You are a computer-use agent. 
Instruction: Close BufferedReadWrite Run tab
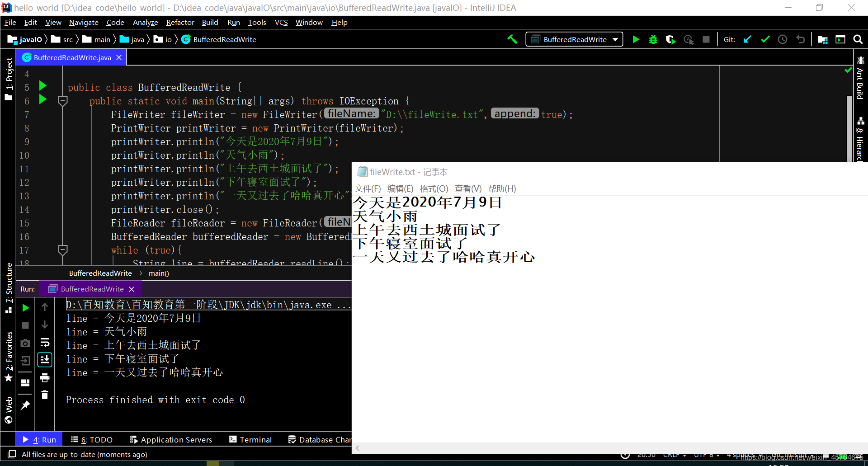(132, 289)
